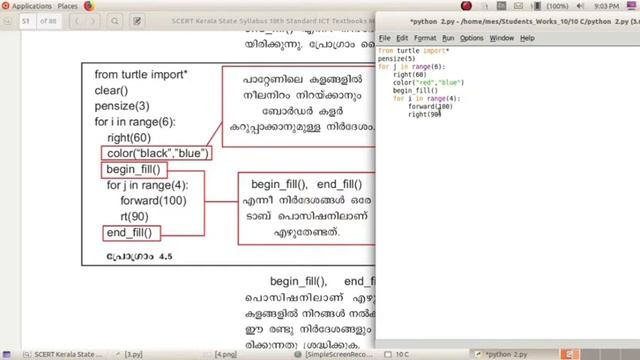
Task: Open the Window menu in IDLE
Action: [502, 38]
